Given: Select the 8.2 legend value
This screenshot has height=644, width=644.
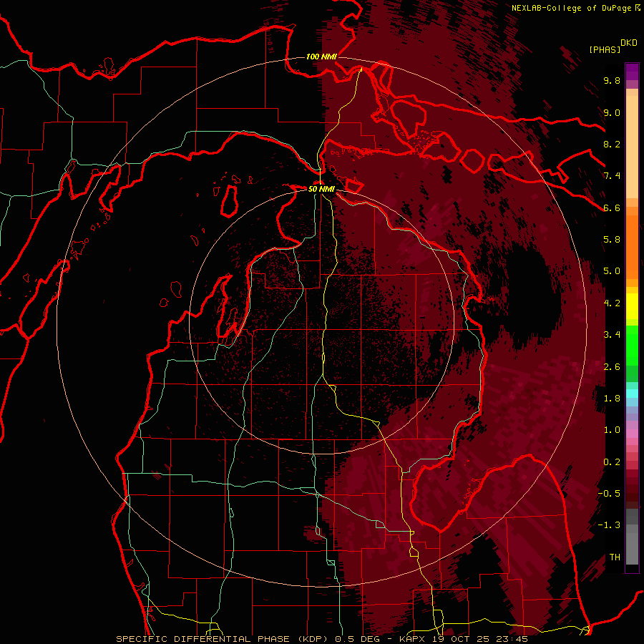Looking at the screenshot, I should [x=612, y=144].
